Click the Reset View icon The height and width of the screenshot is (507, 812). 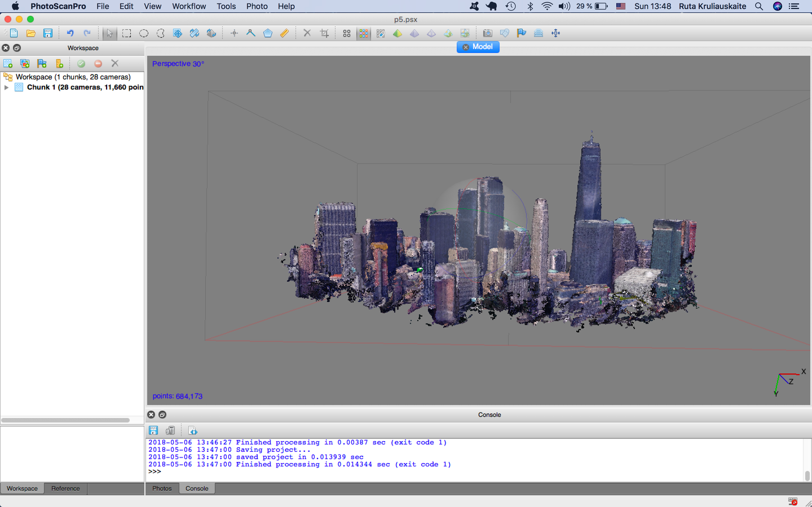556,33
